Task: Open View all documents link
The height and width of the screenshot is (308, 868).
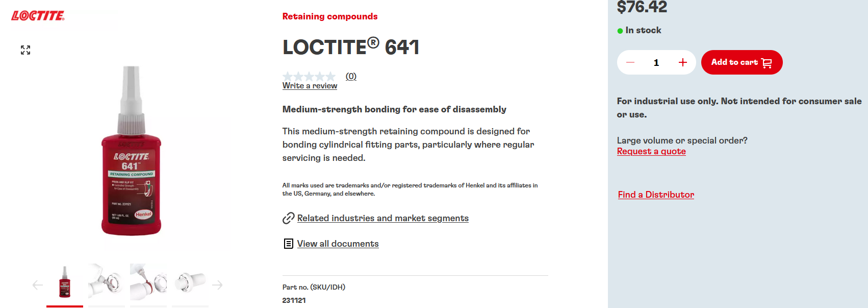Action: (x=338, y=244)
